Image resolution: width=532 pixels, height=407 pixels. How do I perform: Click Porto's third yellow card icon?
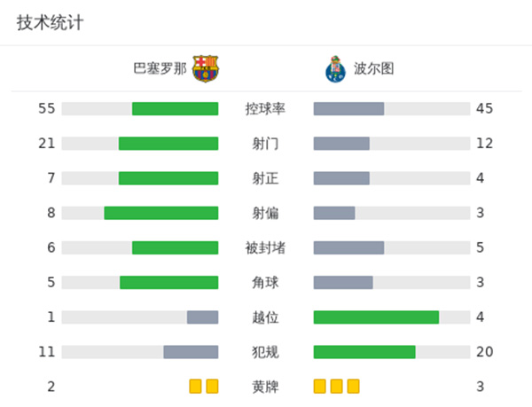[x=353, y=387]
